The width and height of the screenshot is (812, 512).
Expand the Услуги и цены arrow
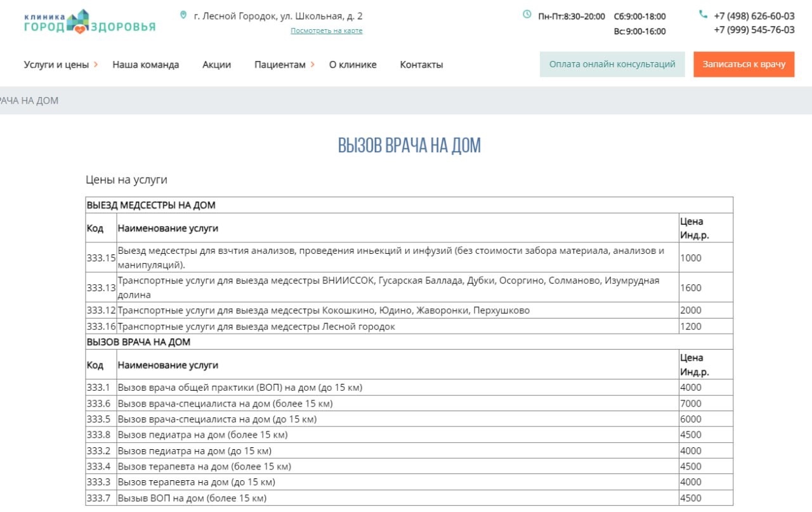click(96, 64)
